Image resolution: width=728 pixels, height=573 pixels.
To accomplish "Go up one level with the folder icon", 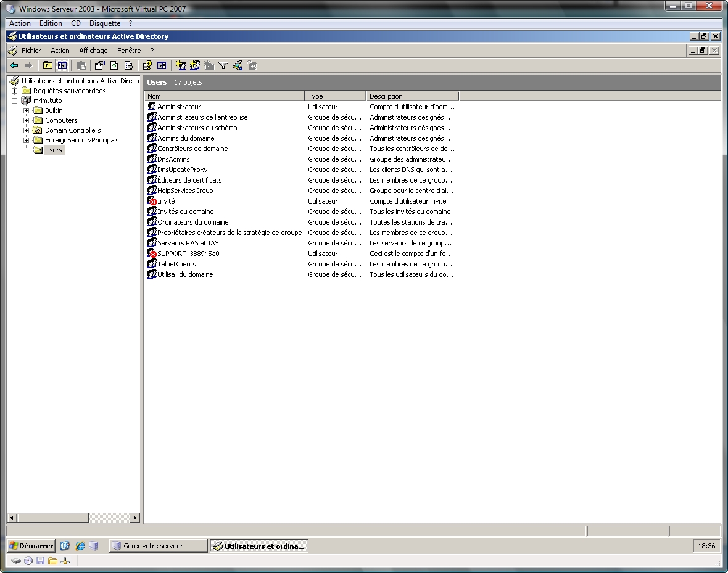I will click(48, 65).
